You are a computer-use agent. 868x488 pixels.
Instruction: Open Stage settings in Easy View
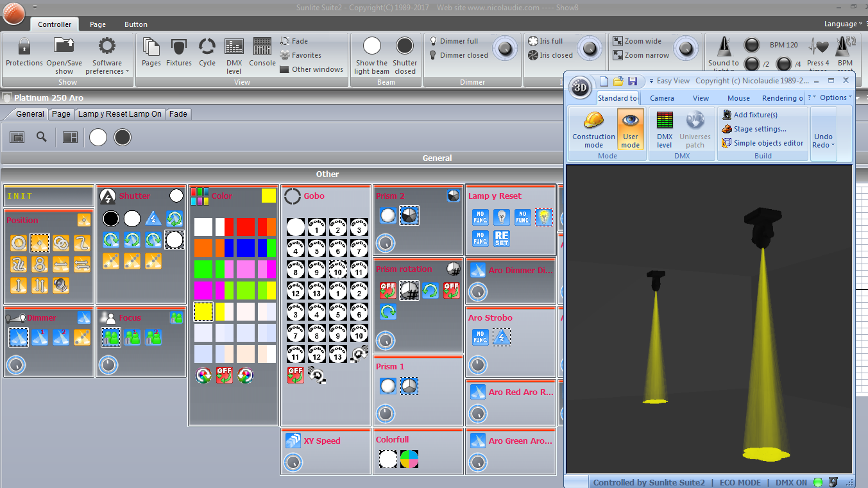tap(754, 129)
